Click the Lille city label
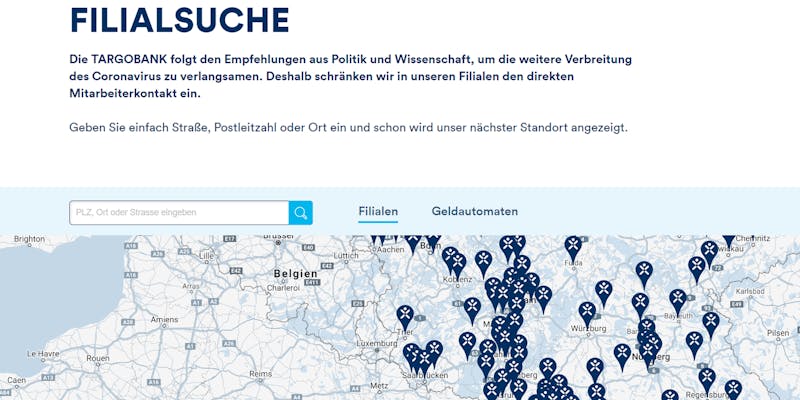The height and width of the screenshot is (400, 800). point(206,255)
